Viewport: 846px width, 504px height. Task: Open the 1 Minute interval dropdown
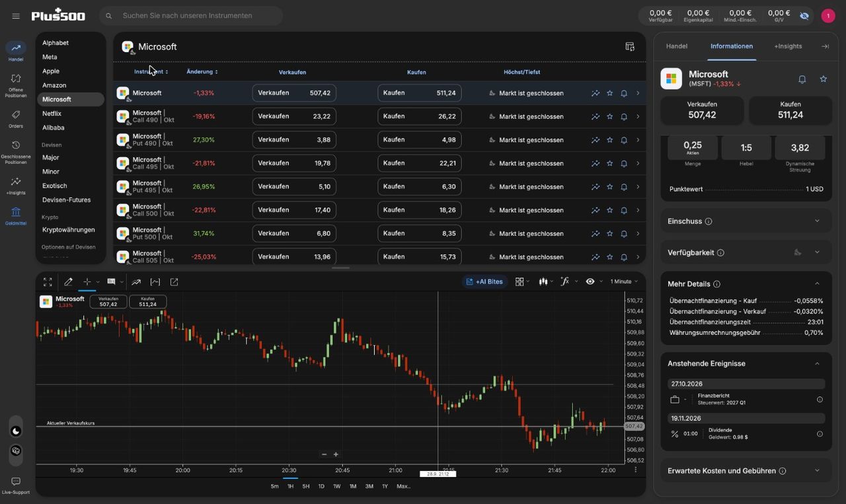click(x=624, y=281)
